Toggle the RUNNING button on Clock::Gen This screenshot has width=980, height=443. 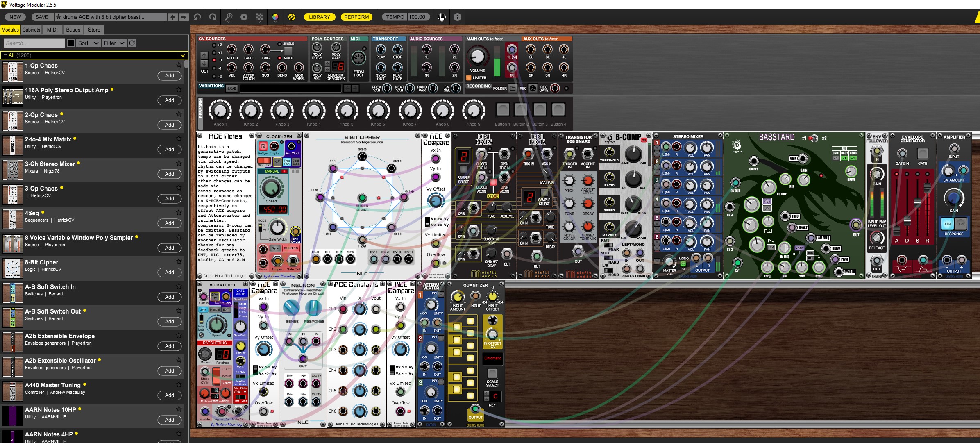tap(291, 248)
